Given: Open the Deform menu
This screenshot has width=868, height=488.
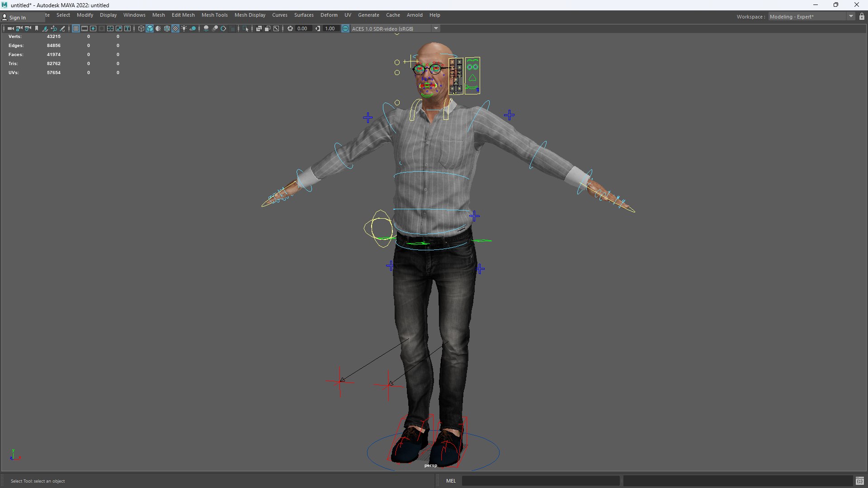Looking at the screenshot, I should pyautogui.click(x=329, y=15).
